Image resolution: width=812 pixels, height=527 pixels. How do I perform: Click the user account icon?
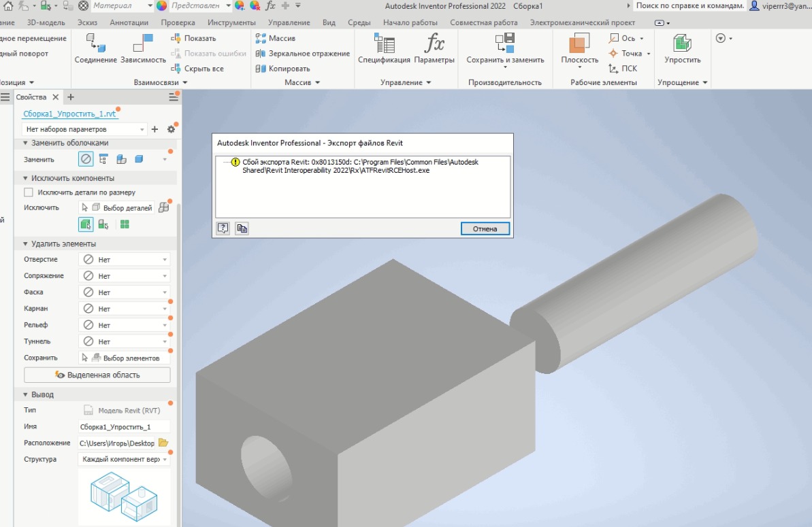[755, 5]
